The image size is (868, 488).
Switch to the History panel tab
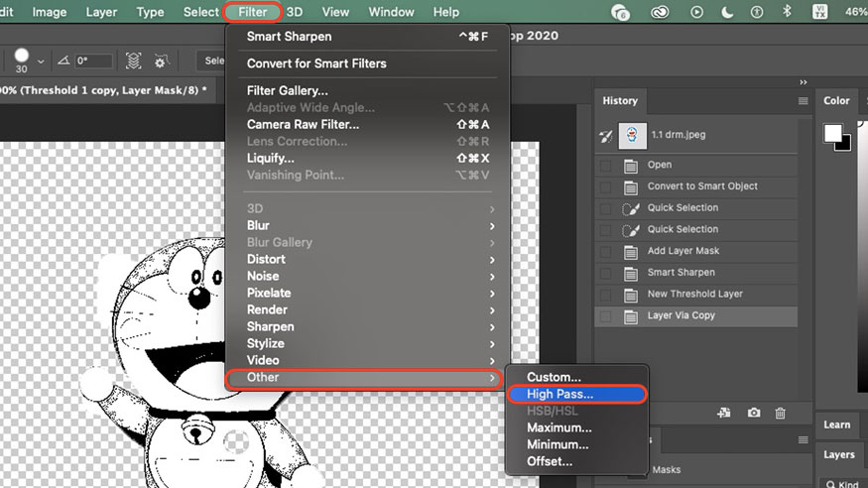pyautogui.click(x=620, y=101)
